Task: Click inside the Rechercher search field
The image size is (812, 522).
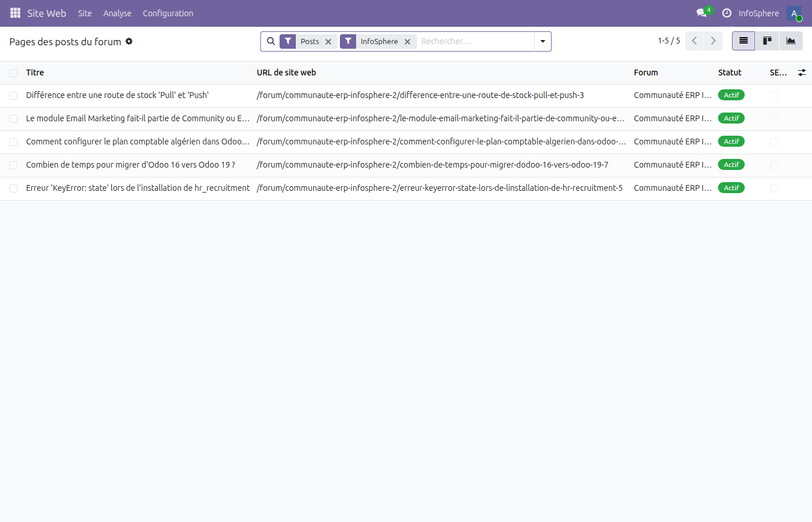Action: coord(470,41)
